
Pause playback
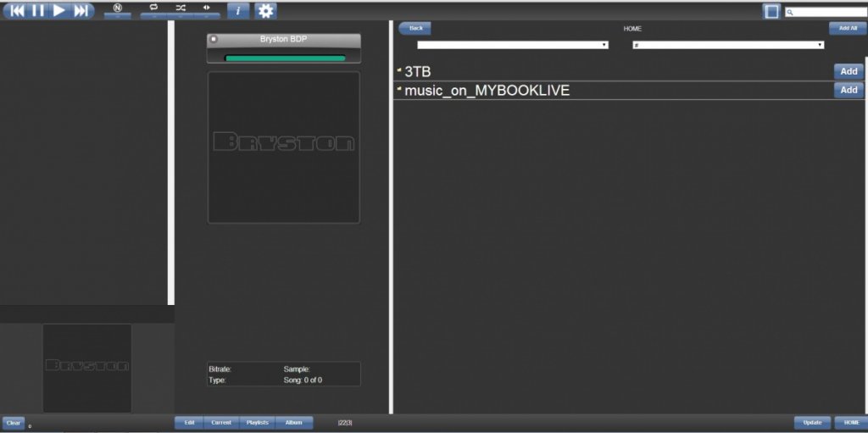pos(37,10)
